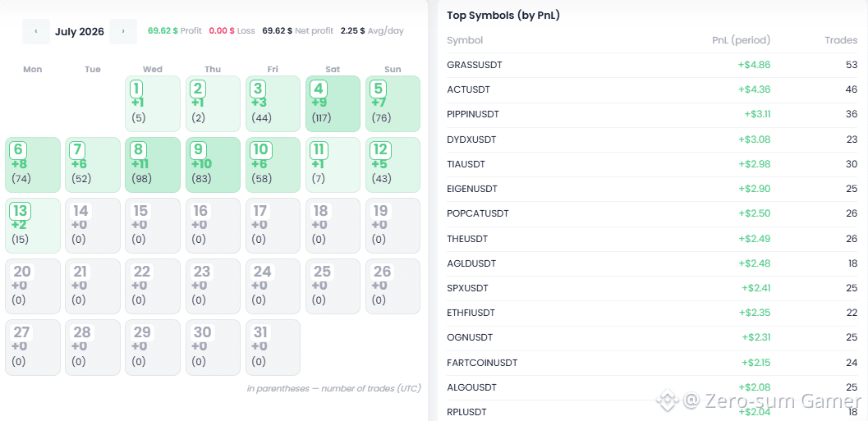Sort by PnL (period) column header
Screen dimensions: 868x421
point(742,40)
